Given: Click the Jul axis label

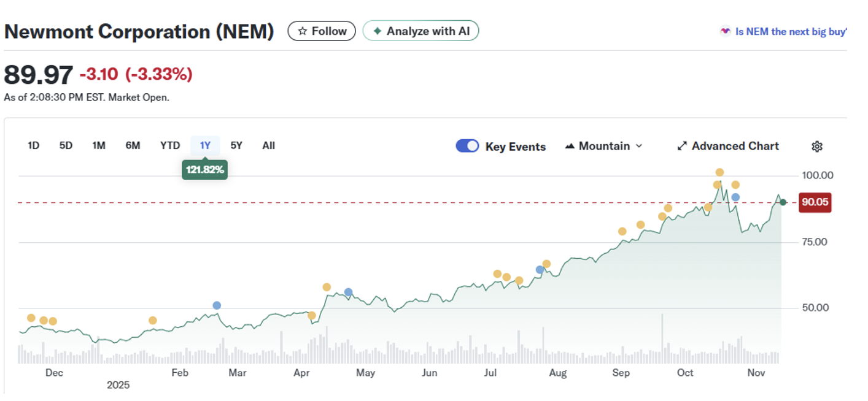Looking at the screenshot, I should click(490, 373).
